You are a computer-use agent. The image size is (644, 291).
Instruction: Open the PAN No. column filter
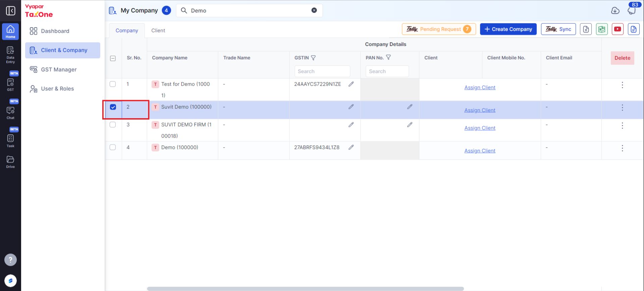388,58
